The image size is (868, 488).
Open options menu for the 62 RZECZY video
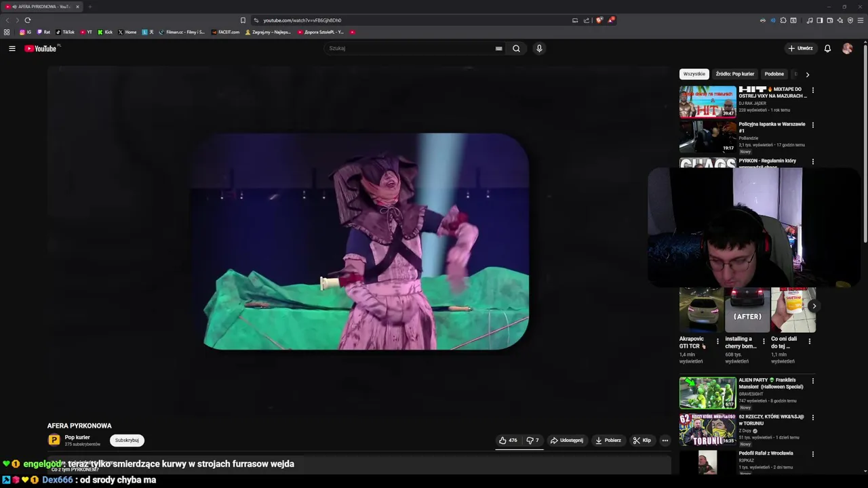point(812,417)
